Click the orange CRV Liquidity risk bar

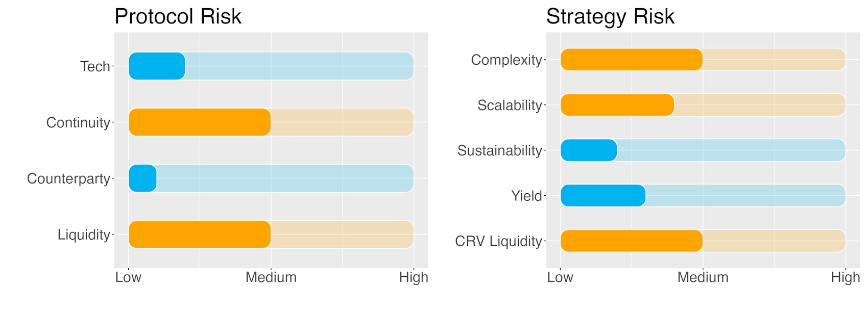[x=632, y=241]
